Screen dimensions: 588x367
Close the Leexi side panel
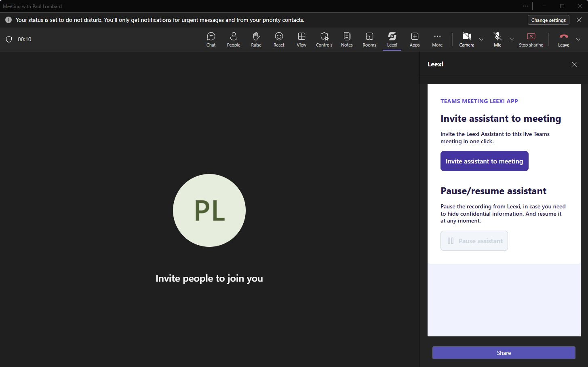[x=574, y=64]
